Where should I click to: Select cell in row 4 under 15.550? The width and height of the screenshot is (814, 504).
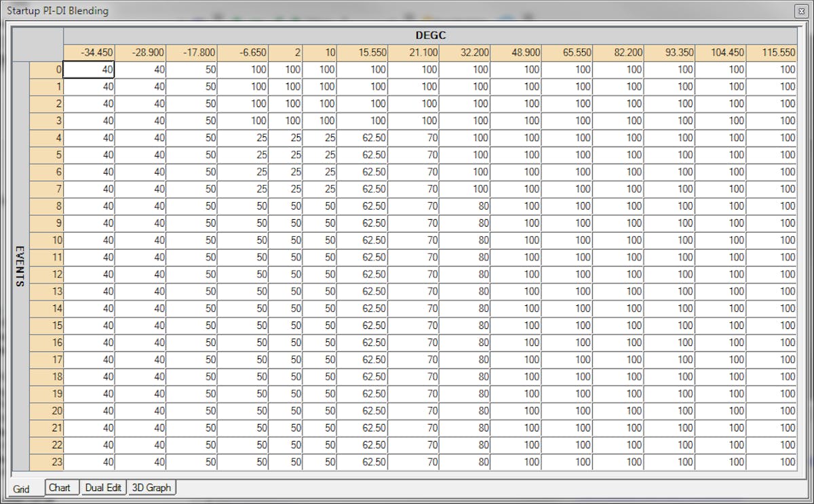click(362, 138)
